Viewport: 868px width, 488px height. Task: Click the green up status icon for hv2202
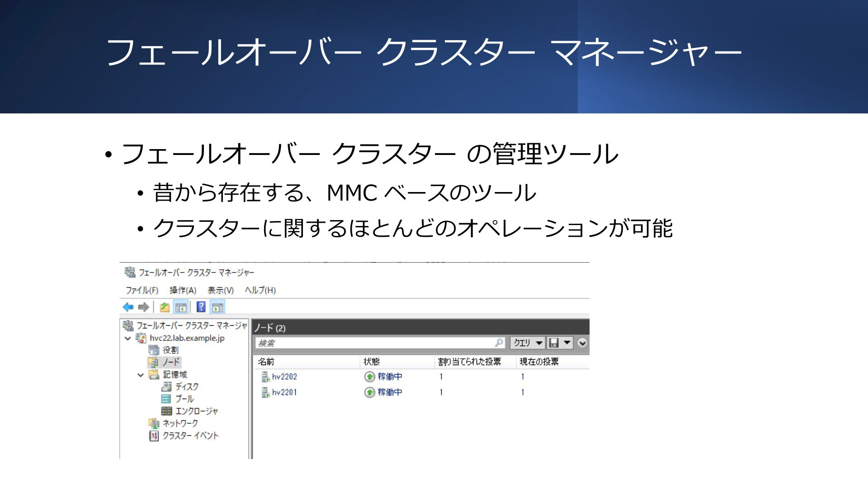[369, 377]
